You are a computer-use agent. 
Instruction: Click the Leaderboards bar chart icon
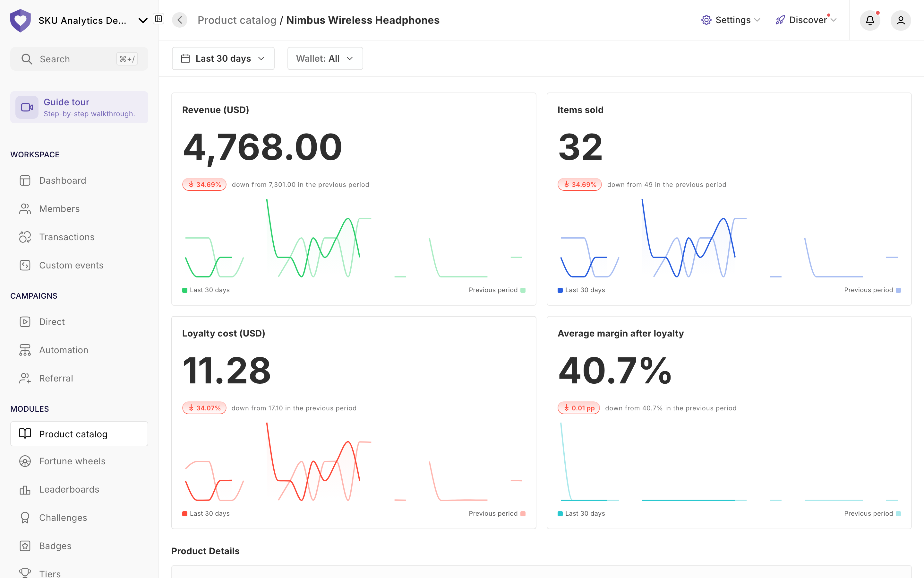25,490
